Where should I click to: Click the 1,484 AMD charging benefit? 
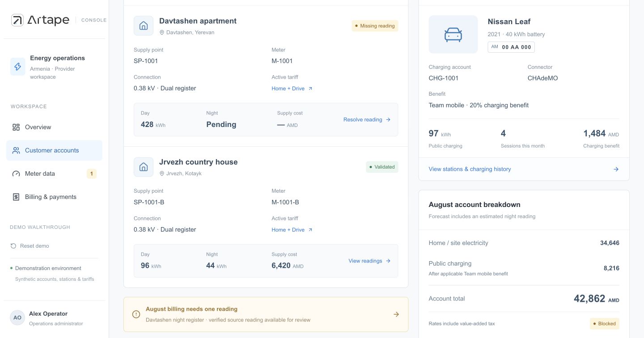[601, 134]
